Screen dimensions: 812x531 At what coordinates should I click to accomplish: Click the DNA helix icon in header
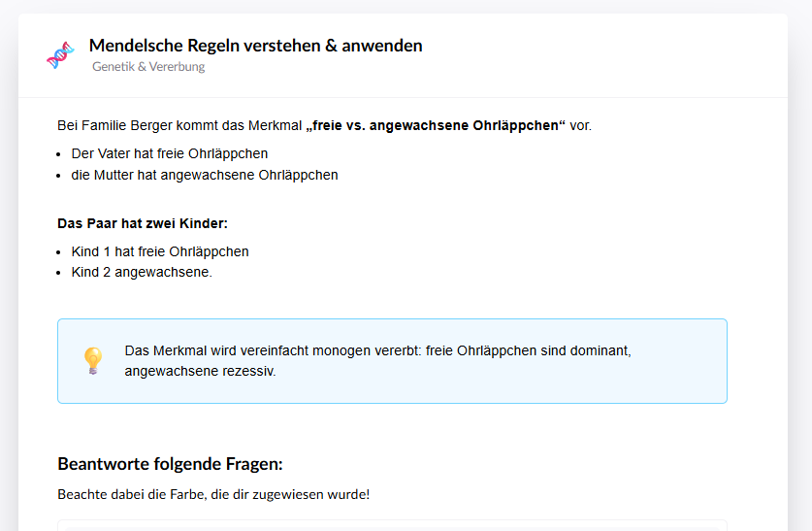click(60, 55)
